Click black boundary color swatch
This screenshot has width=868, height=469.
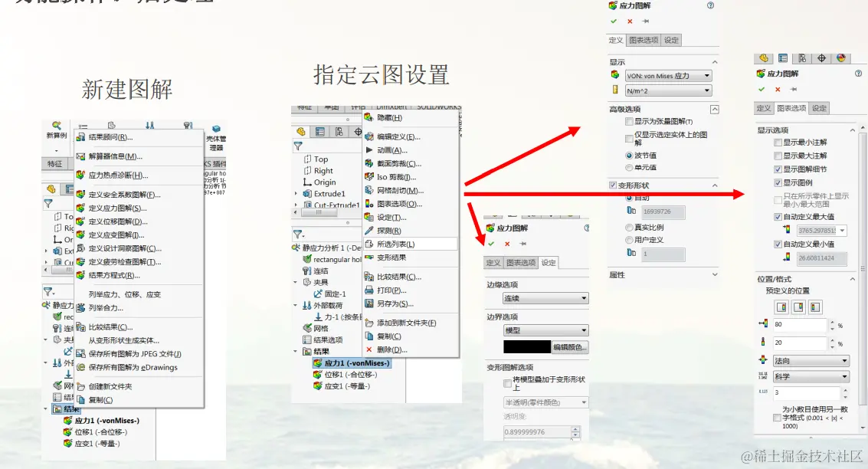(x=527, y=347)
